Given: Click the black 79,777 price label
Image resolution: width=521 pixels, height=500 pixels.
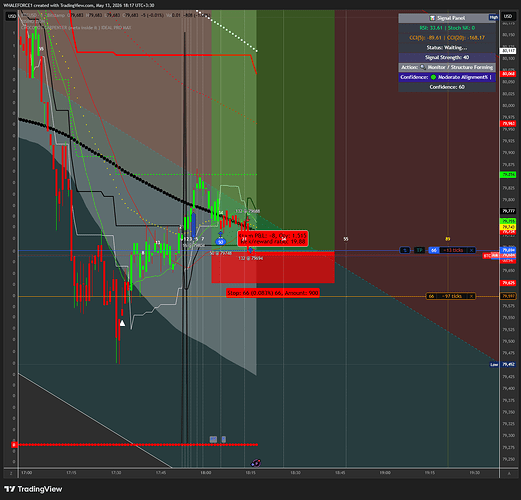Looking at the screenshot, I should pos(508,211).
